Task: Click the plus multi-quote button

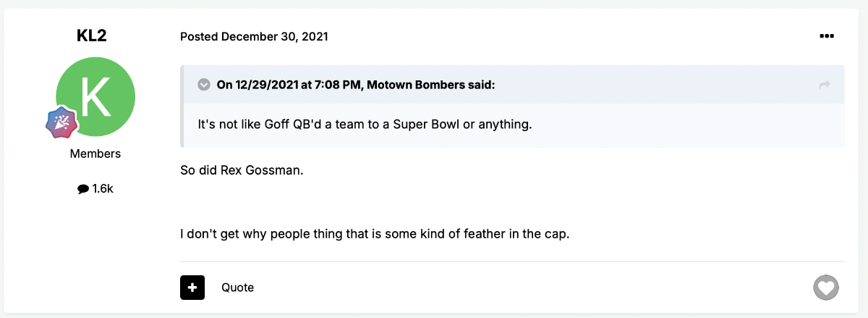Action: [192, 288]
